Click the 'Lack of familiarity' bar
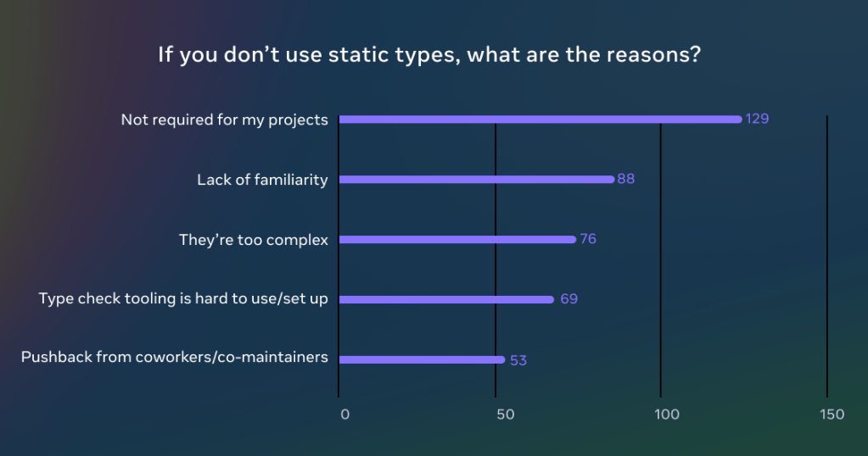This screenshot has height=456, width=868. (x=476, y=180)
